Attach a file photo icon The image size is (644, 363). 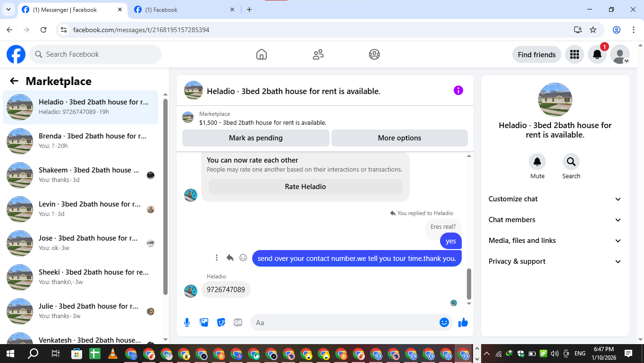pos(204,322)
